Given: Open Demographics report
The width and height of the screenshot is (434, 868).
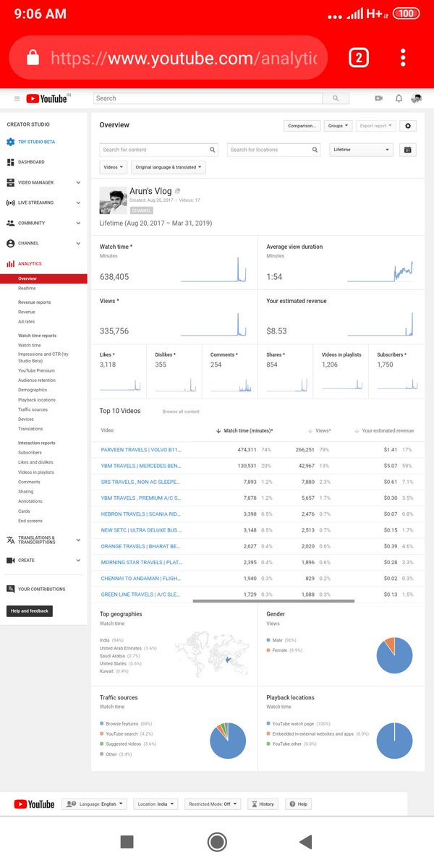Looking at the screenshot, I should click(x=33, y=390).
